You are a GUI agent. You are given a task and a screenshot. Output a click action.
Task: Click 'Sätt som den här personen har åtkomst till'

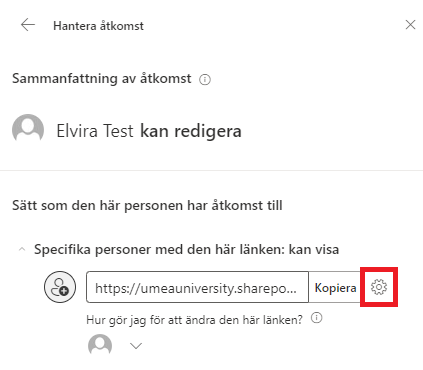tap(147, 205)
